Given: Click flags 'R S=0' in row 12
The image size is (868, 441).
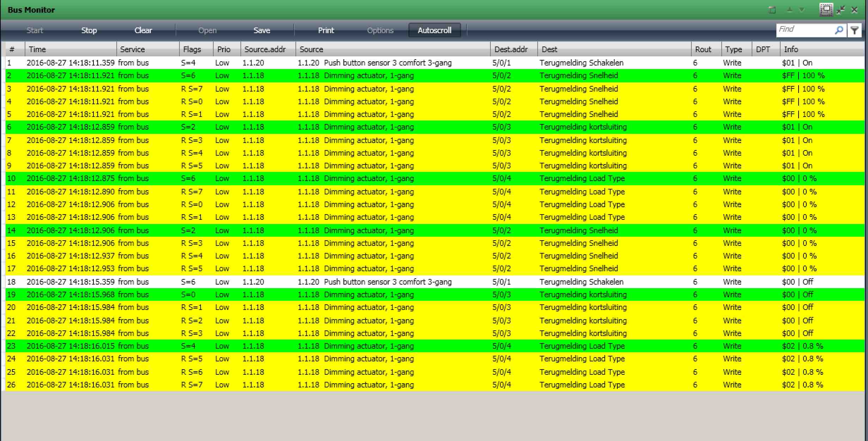Looking at the screenshot, I should tap(192, 204).
